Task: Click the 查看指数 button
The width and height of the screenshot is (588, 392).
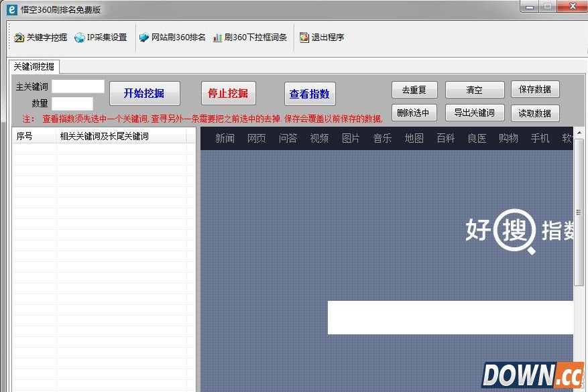Action: click(310, 94)
